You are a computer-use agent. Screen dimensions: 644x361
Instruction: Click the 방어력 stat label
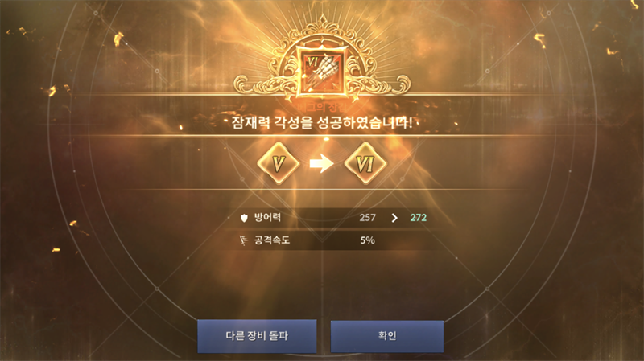(x=267, y=217)
